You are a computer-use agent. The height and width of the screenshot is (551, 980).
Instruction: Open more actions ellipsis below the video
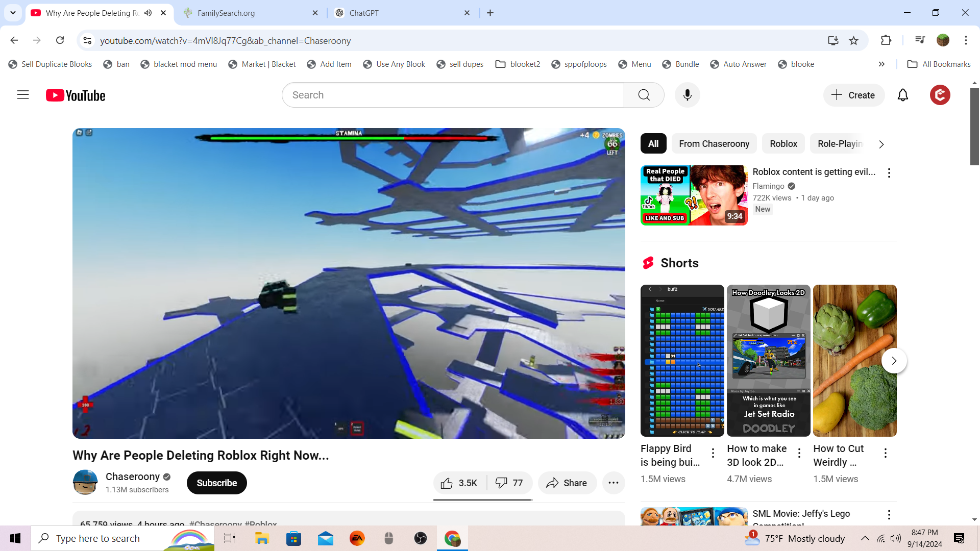[x=614, y=483]
